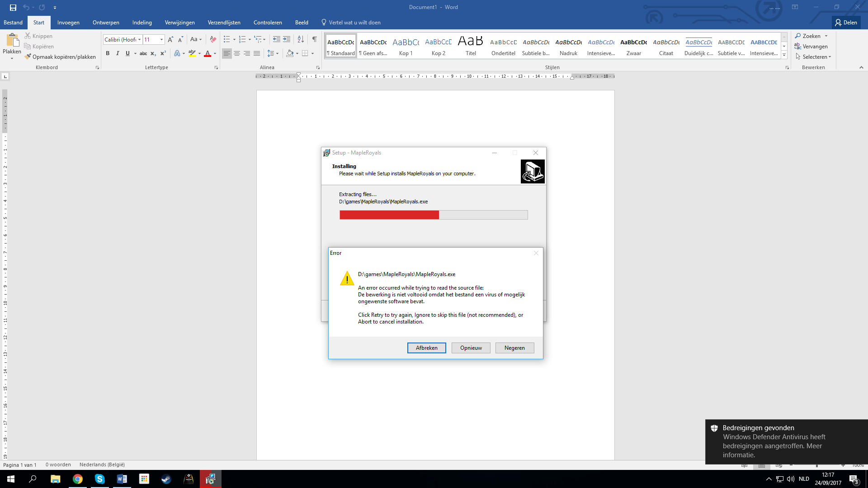Increase font size with the larger A icon

(x=170, y=40)
